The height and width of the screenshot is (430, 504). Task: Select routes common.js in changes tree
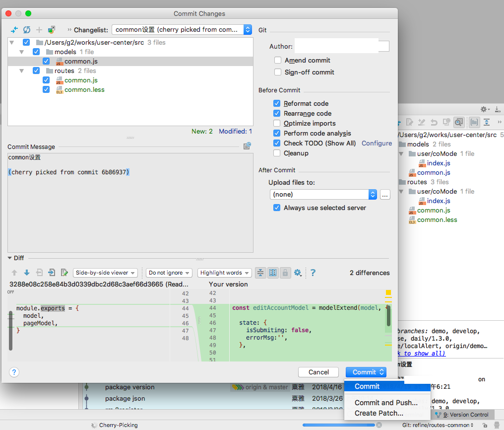pos(81,80)
